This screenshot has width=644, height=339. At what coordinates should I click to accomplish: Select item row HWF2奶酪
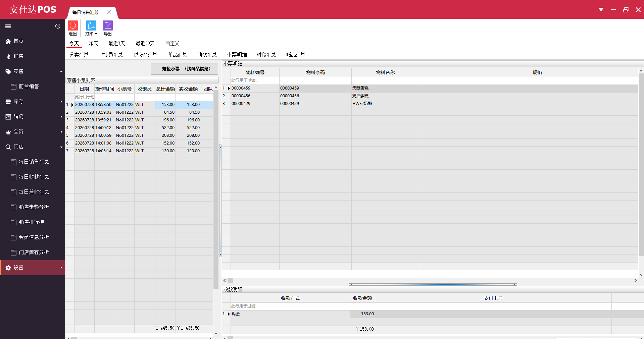430,104
